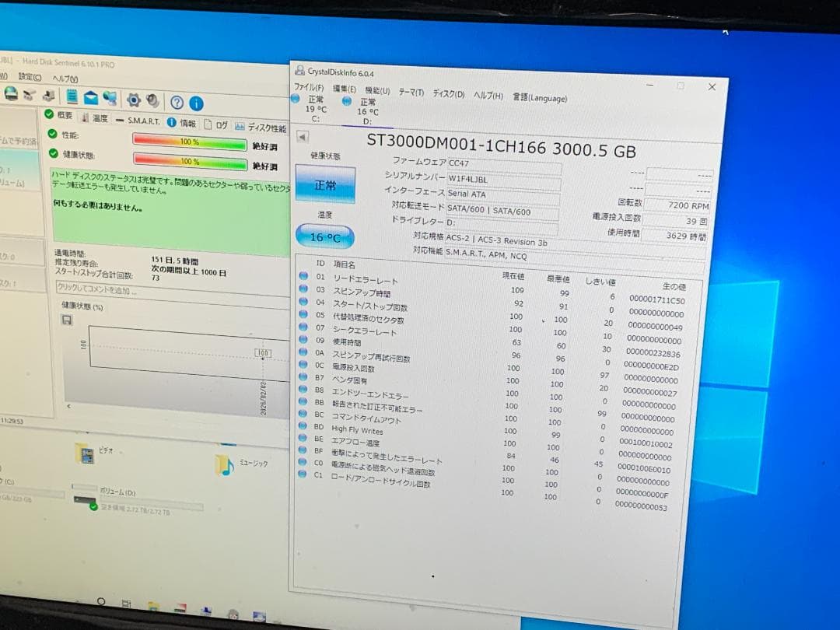The width and height of the screenshot is (840, 630).
Task: Click the 7200 RPM rotation value field
Action: point(677,205)
